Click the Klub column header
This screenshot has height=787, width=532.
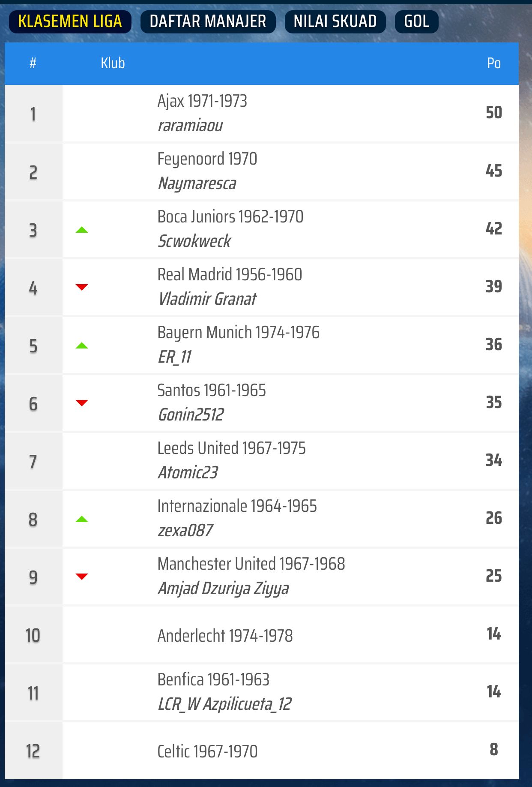click(113, 63)
